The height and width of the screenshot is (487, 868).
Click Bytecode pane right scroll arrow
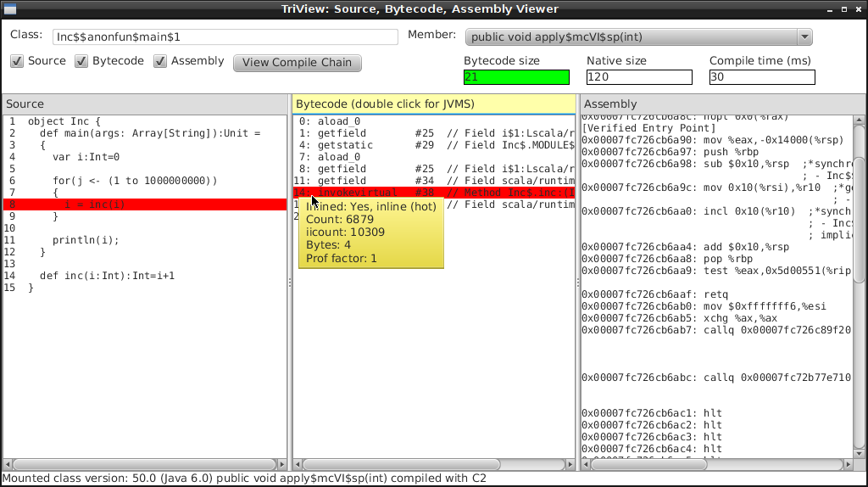[x=570, y=464]
